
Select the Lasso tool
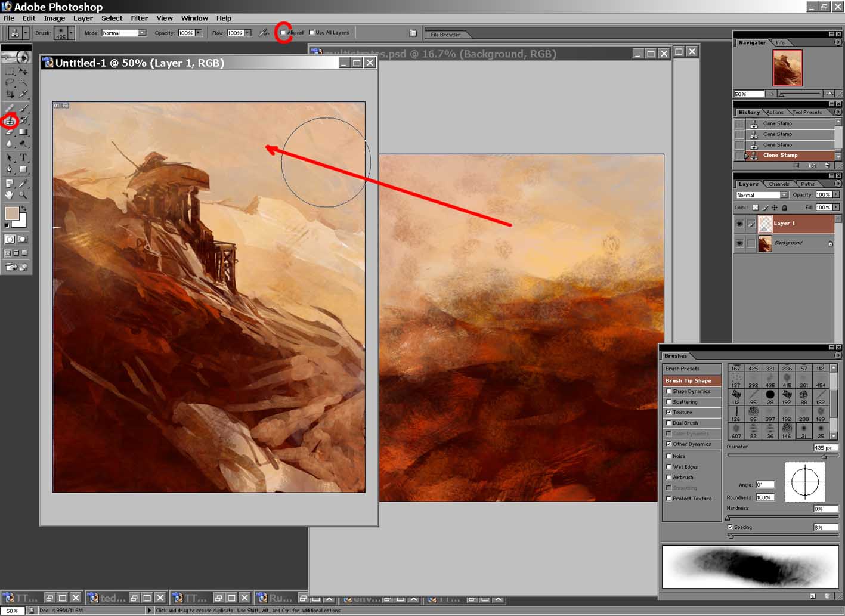[x=9, y=82]
